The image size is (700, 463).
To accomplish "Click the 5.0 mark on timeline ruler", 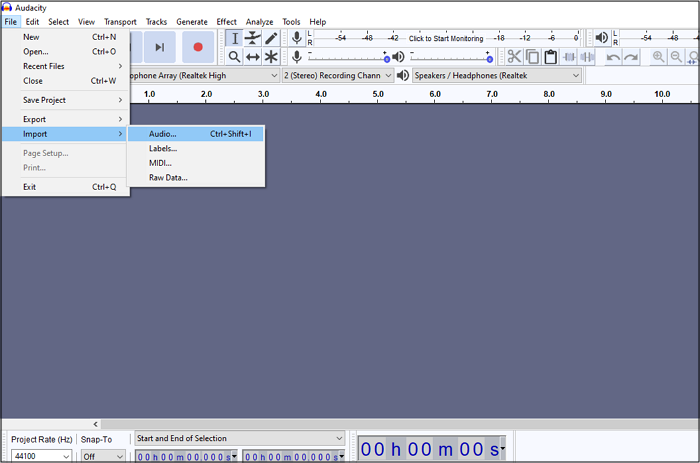I will point(378,94).
